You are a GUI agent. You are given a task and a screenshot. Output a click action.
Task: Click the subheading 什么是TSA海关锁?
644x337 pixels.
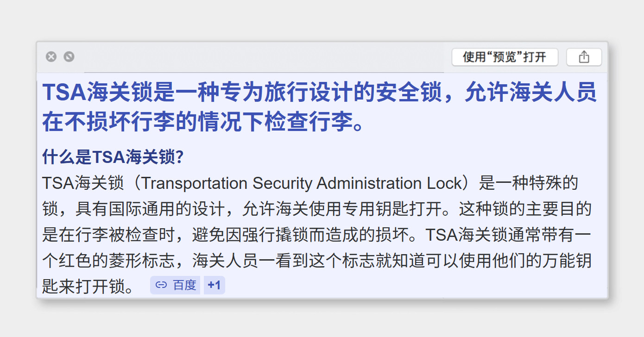tap(113, 157)
